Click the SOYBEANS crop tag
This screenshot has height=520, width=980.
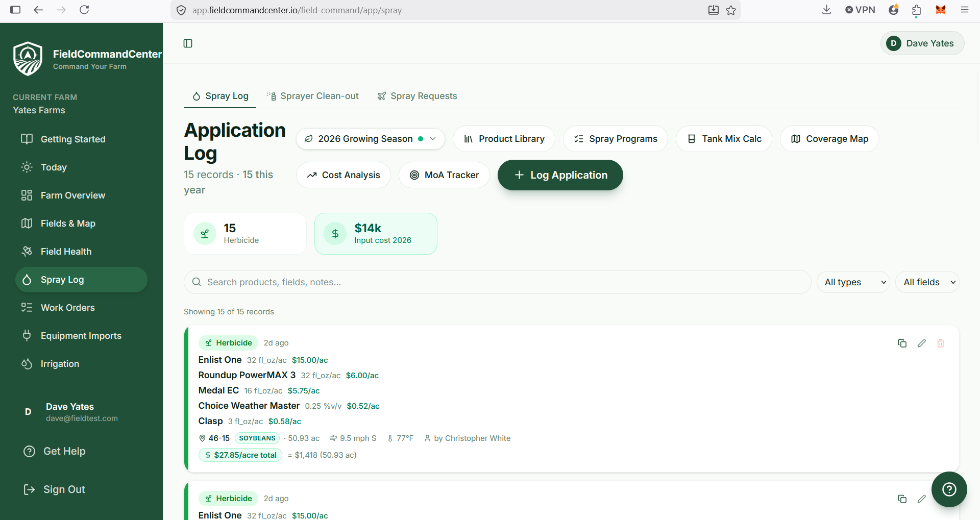(257, 438)
